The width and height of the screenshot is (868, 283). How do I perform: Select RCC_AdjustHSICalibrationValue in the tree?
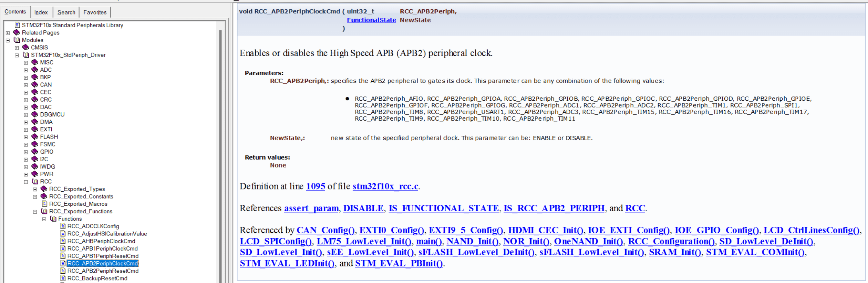coord(107,234)
